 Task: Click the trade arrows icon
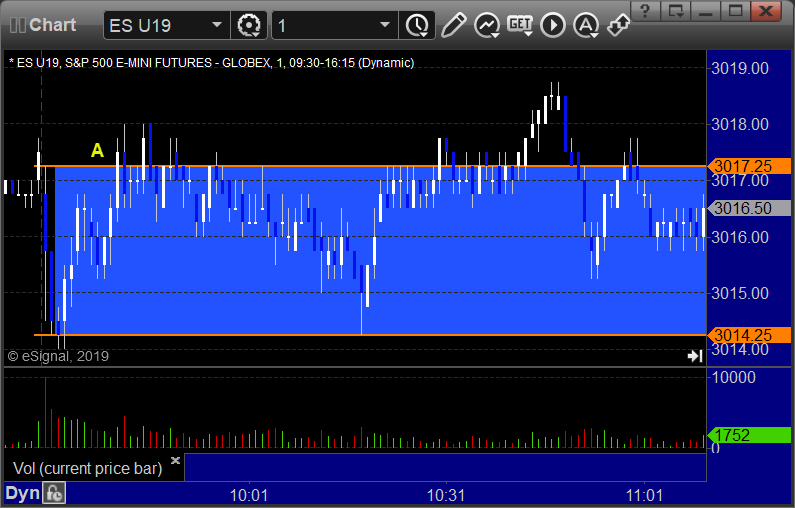618,25
